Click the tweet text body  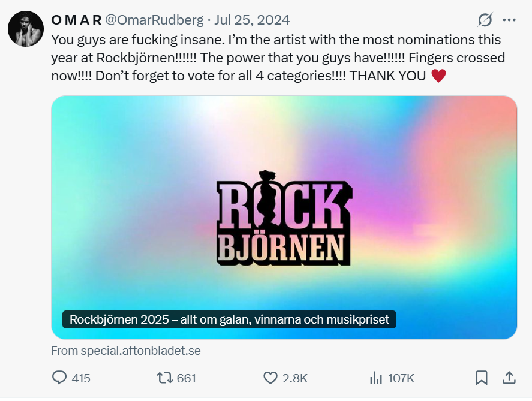(276, 58)
